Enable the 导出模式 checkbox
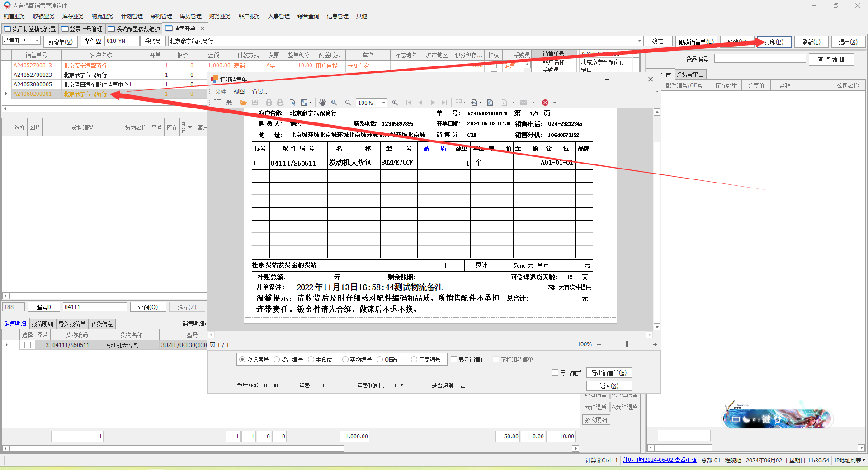The image size is (868, 470). click(x=555, y=373)
